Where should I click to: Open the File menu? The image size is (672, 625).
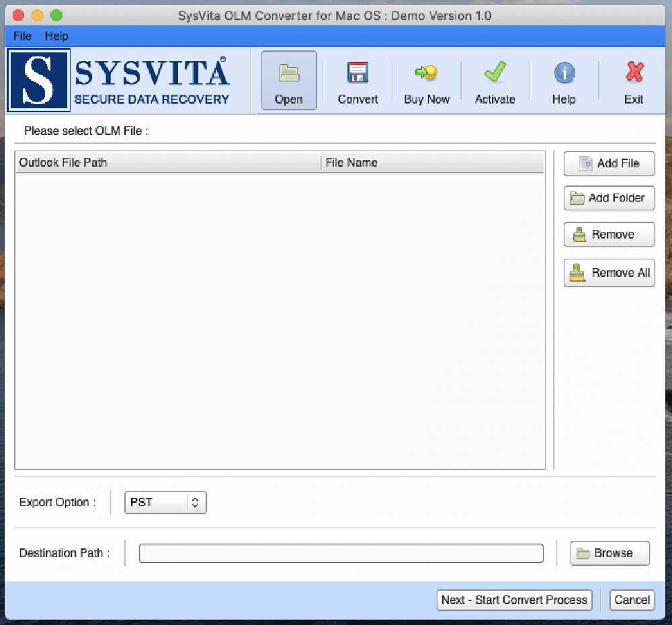pos(22,36)
